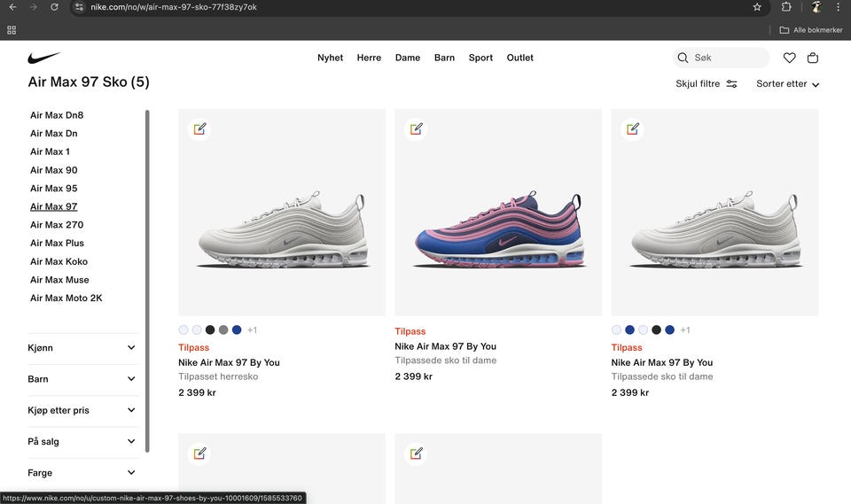Open pink-blue Air Max 97 image

(x=498, y=212)
